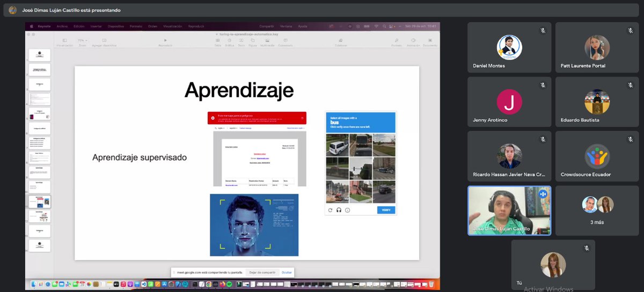Open the 3 más participants tile
The height and width of the screenshot is (292, 644).
point(597,210)
